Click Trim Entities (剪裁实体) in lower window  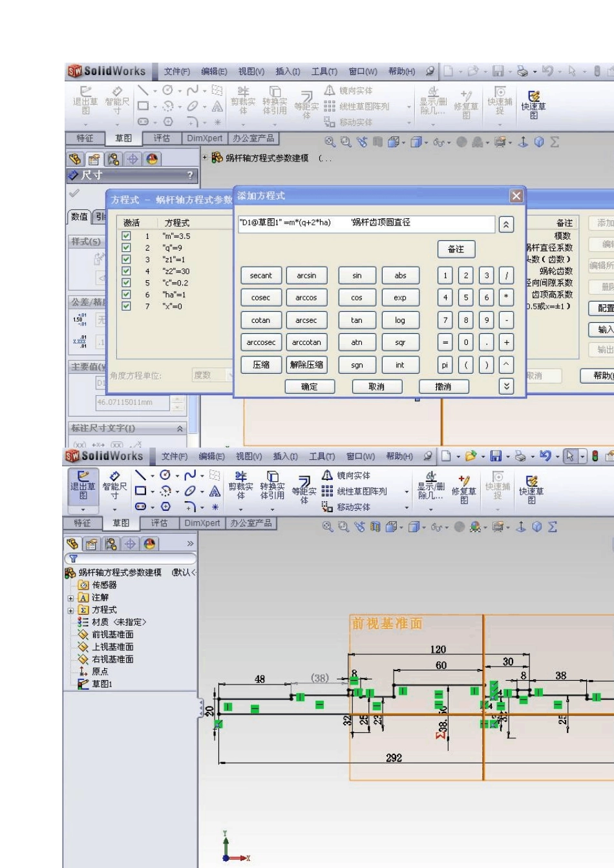(240, 486)
